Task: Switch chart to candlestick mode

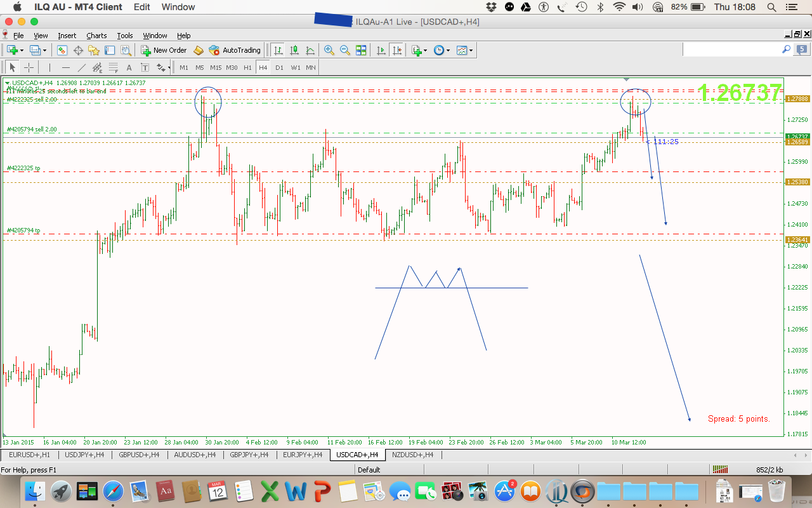Action: click(x=294, y=50)
